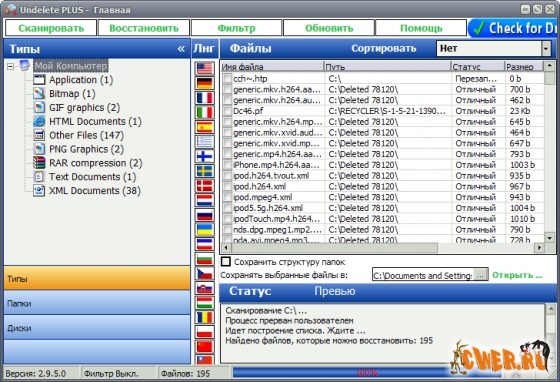Browse save folder with ... button
The width and height of the screenshot is (560, 382).
point(480,275)
